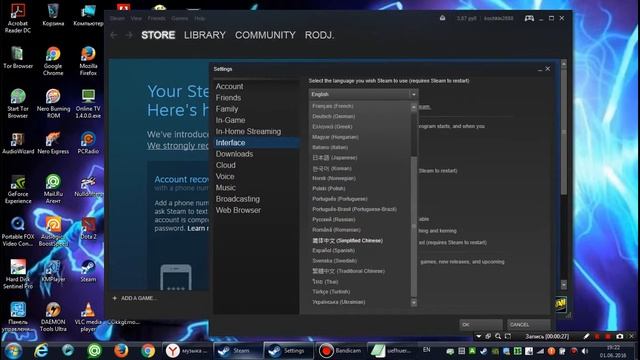Click the language list scroll-up arrow
Image resolution: width=640 pixels, height=360 pixels.
click(x=413, y=107)
